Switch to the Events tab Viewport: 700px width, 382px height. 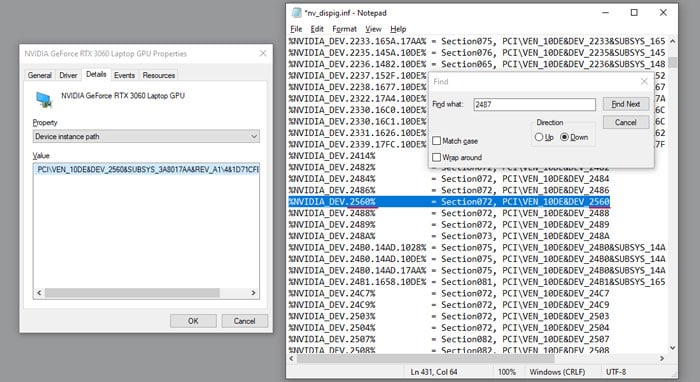point(124,75)
